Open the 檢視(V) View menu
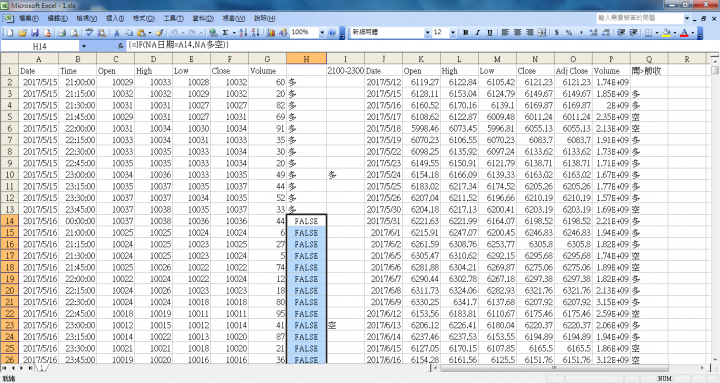The height and width of the screenshot is (383, 720). coord(86,18)
